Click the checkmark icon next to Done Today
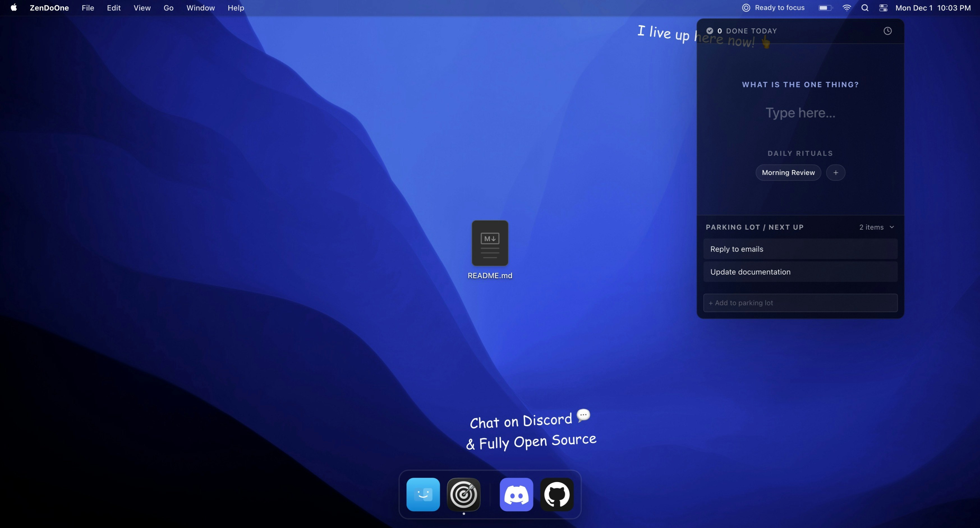980x528 pixels. 710,31
